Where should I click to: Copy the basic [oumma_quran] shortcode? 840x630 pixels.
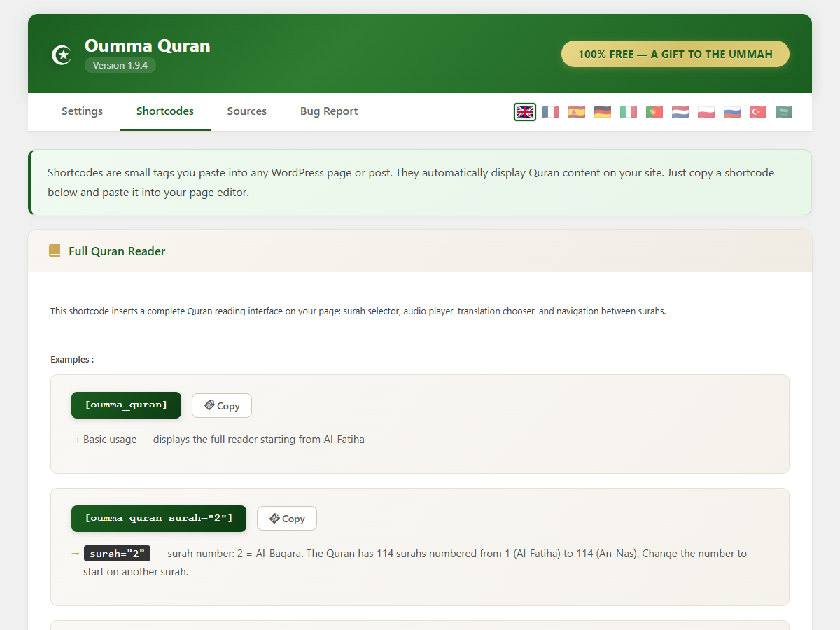click(x=222, y=406)
